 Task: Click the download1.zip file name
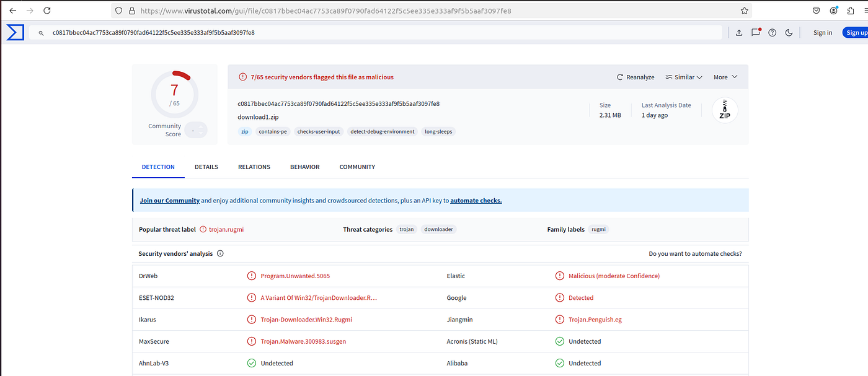pos(258,117)
